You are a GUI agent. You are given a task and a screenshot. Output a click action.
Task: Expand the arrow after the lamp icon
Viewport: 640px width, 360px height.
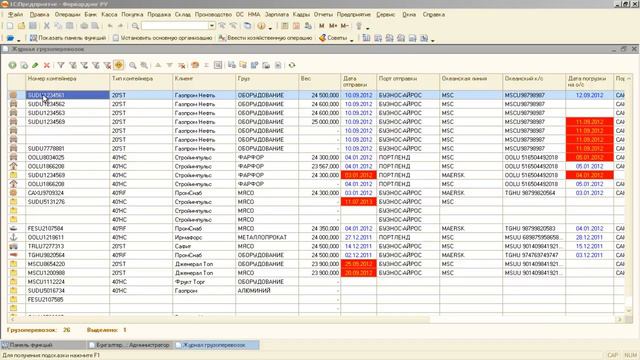pos(367,28)
